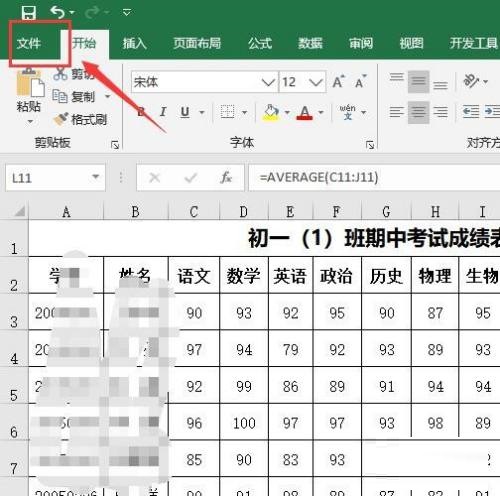This screenshot has width=500, height=496.
Task: Expand the font size 12 dropdown arrow
Action: click(x=316, y=82)
